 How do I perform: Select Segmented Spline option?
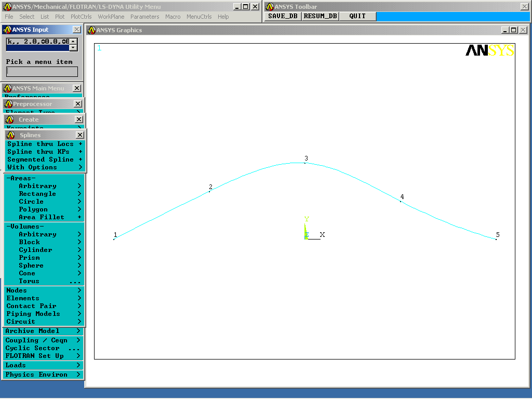[x=45, y=159]
